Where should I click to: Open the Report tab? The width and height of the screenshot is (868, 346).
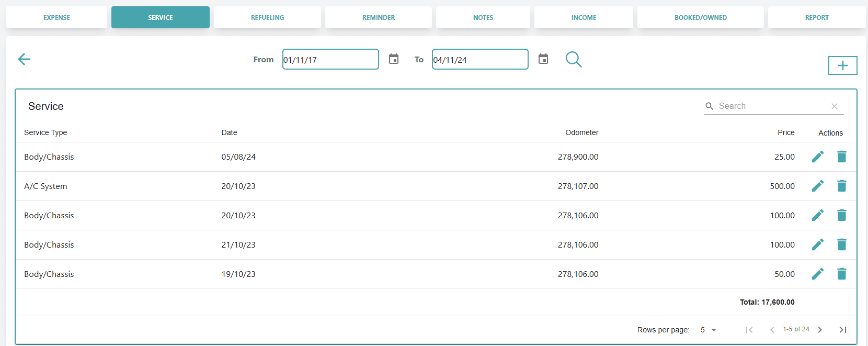tap(816, 17)
